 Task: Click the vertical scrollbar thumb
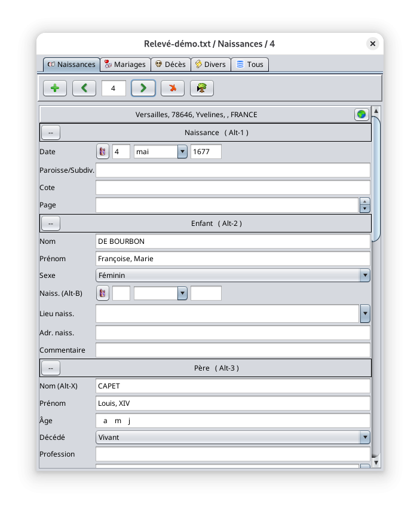coord(376,179)
